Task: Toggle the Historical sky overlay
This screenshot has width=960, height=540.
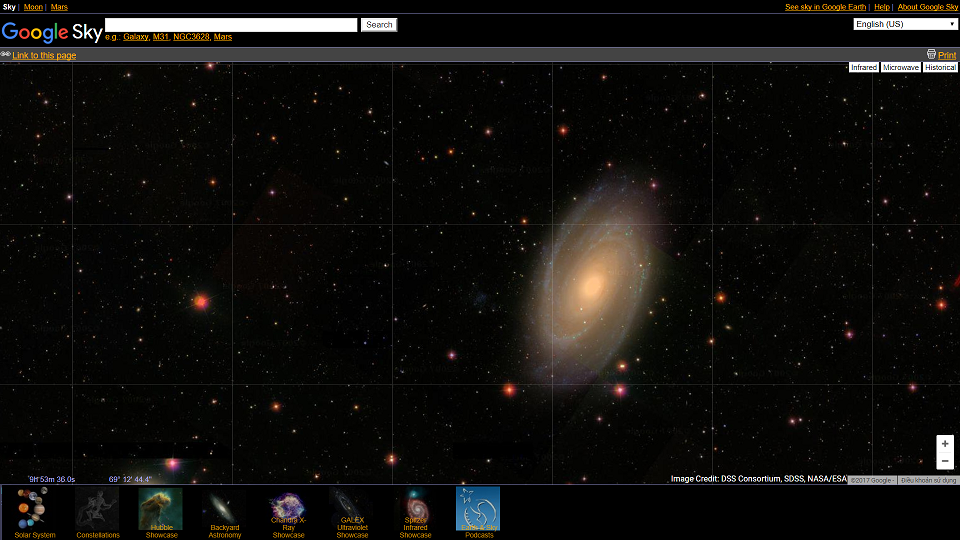Action: [940, 68]
